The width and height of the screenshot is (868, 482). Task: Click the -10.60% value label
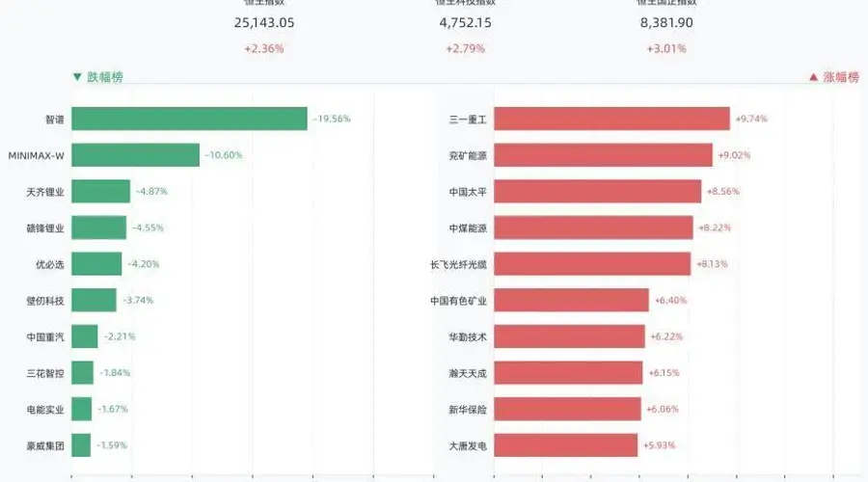click(x=224, y=155)
